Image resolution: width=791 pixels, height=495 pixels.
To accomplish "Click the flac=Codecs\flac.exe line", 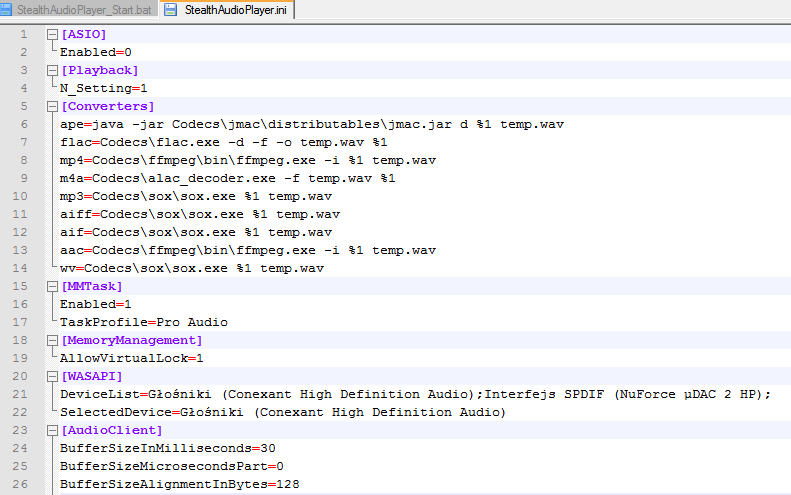I will tap(223, 143).
